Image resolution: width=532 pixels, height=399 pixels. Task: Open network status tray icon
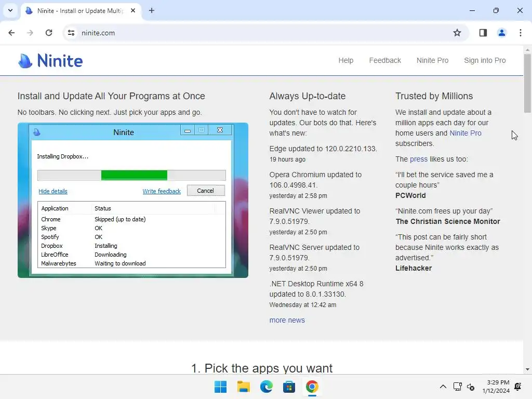coord(457,387)
